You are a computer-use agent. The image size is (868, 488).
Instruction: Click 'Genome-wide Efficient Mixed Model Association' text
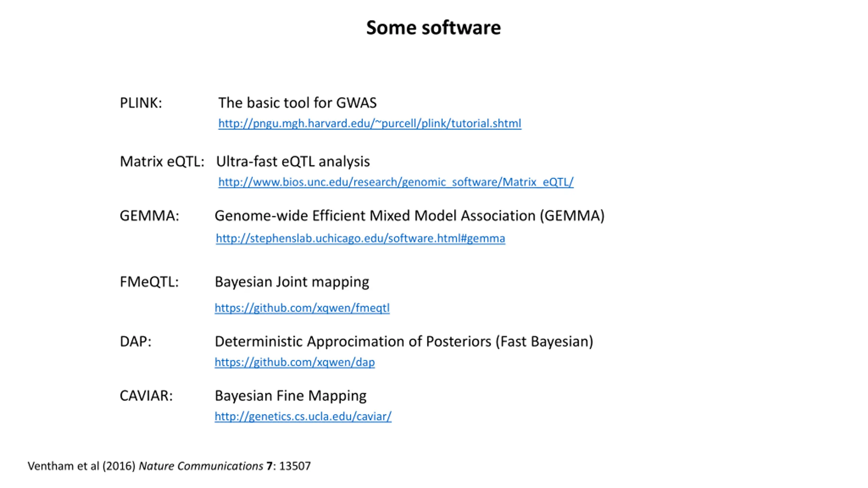[x=375, y=216]
